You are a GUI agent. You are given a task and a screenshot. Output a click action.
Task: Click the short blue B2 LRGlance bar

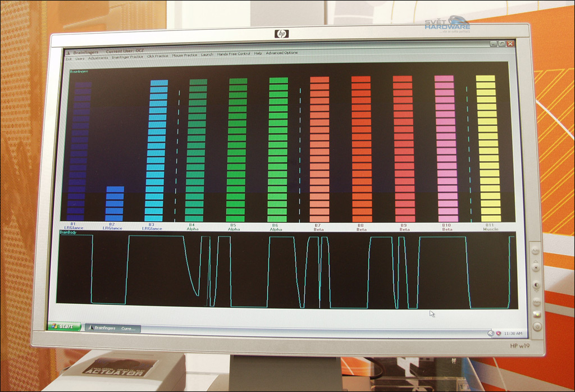tap(114, 203)
